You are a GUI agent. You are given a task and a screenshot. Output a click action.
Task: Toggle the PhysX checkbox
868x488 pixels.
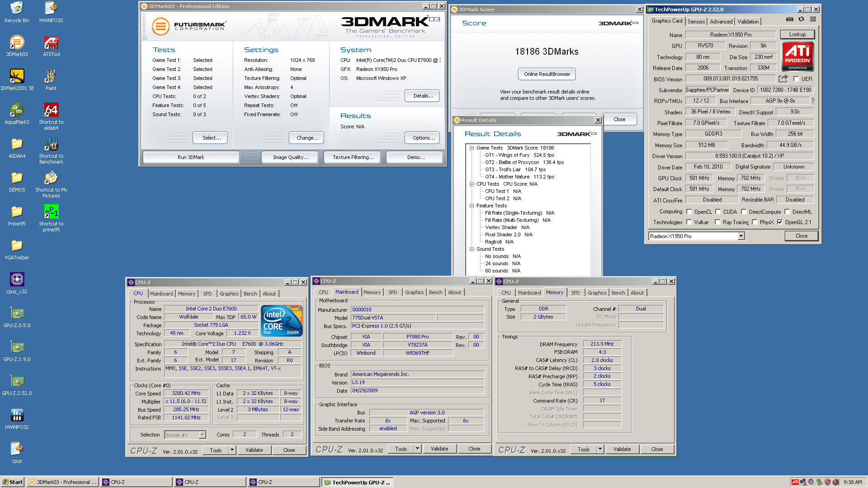(x=755, y=222)
